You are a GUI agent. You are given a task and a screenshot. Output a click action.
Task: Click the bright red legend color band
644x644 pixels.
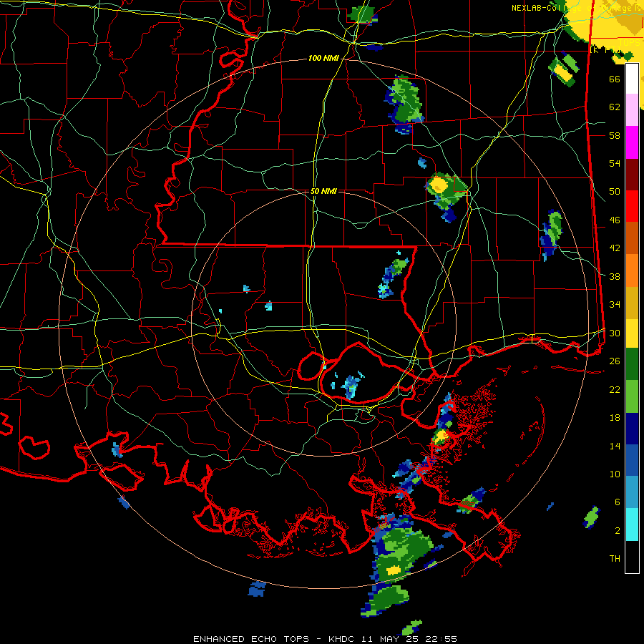click(x=632, y=206)
